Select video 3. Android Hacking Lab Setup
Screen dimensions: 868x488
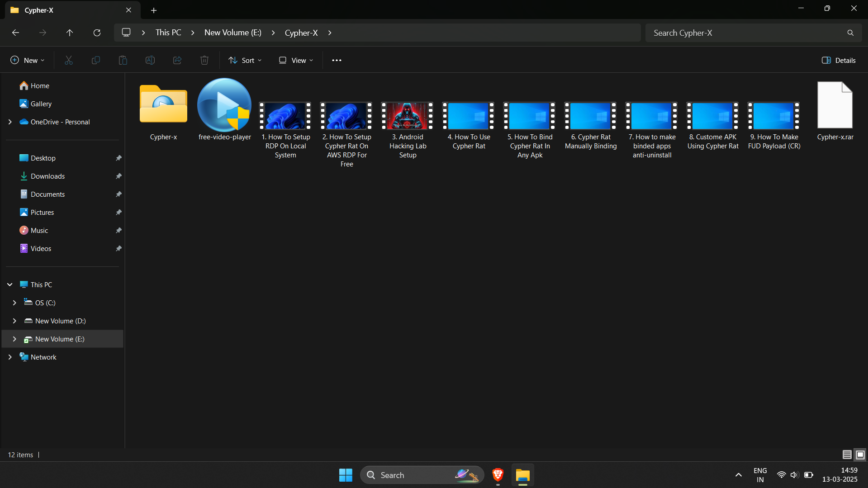coord(408,130)
